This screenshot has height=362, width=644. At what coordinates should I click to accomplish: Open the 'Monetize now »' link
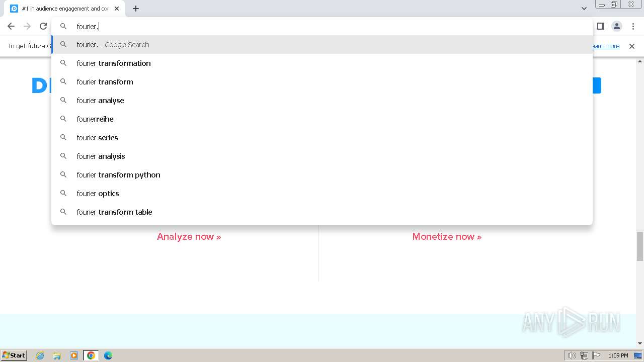click(447, 236)
